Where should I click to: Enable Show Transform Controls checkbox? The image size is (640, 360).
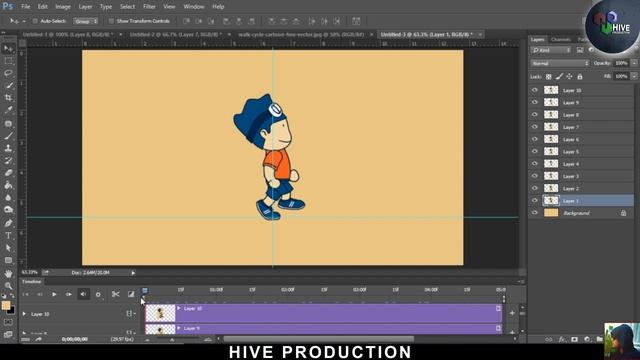pyautogui.click(x=111, y=21)
